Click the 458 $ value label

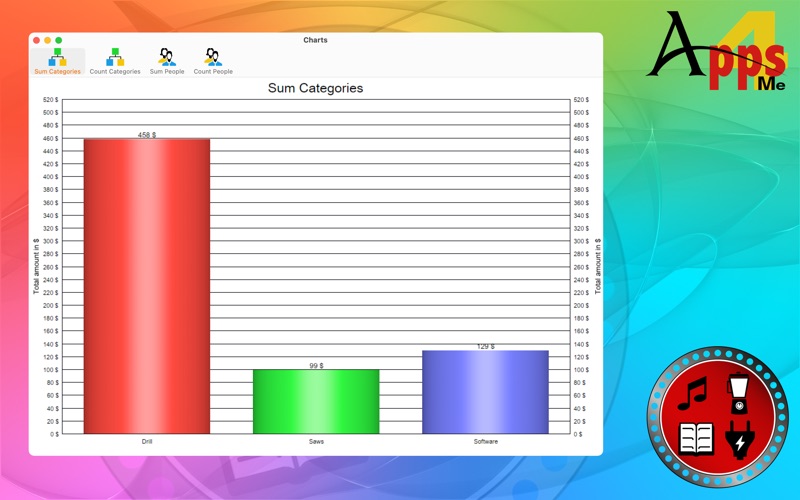147,135
